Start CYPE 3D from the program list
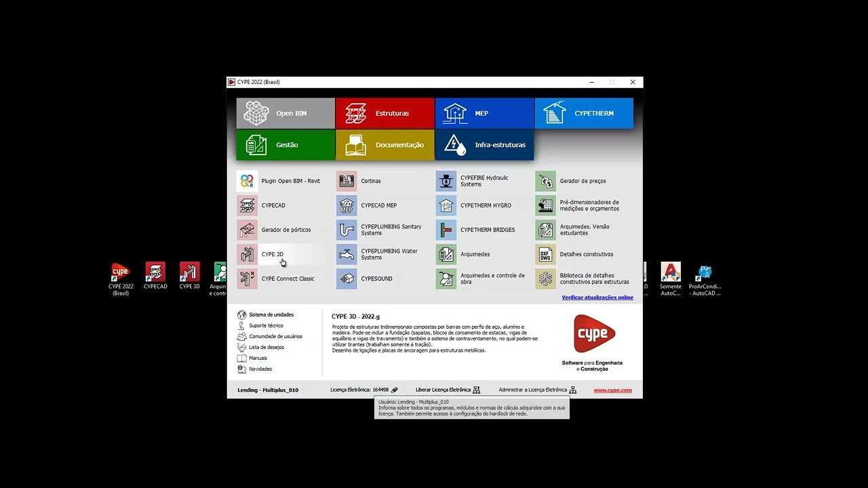The height and width of the screenshot is (488, 868). click(261, 254)
